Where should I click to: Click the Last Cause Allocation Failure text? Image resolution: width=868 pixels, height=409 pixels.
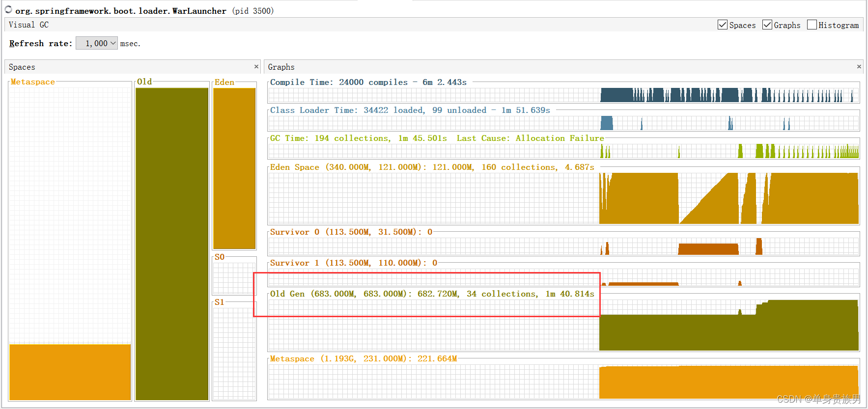point(531,138)
